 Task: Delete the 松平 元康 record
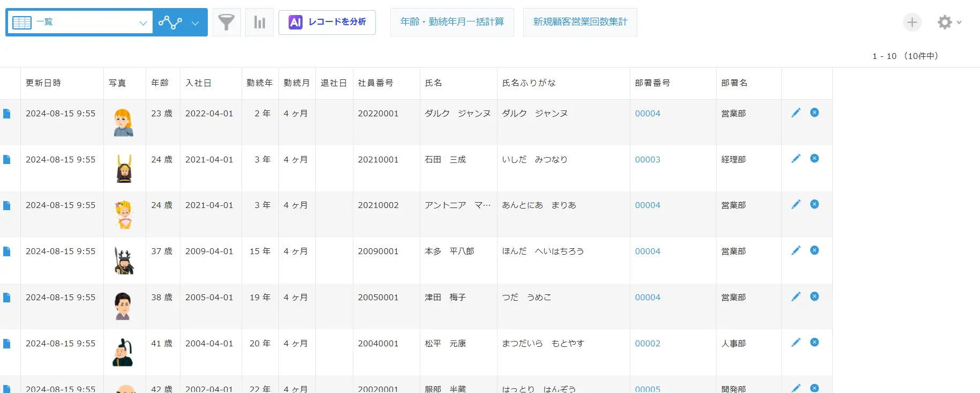tap(815, 343)
